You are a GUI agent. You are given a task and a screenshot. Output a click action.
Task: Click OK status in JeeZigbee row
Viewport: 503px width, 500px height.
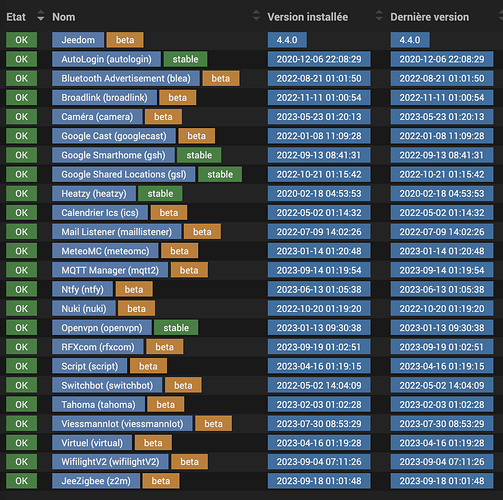pos(22,481)
